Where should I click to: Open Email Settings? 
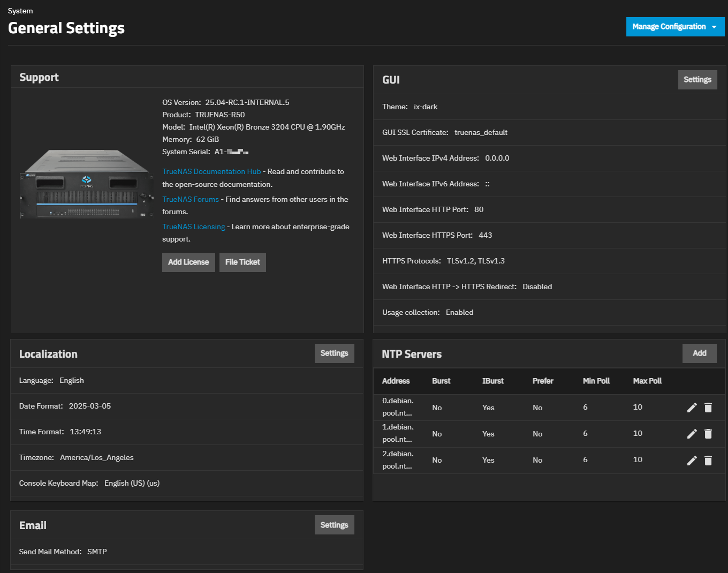(334, 525)
